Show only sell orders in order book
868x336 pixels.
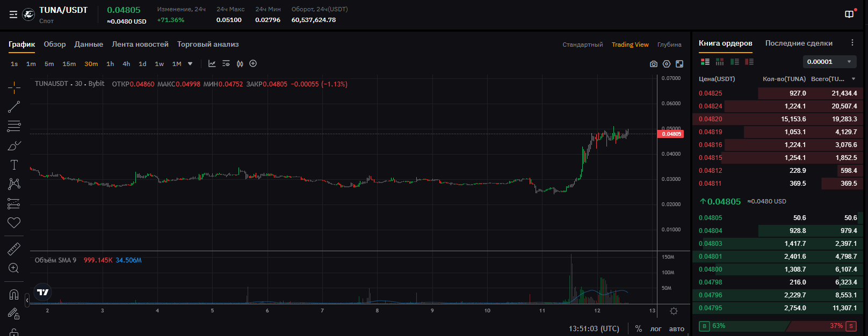click(749, 62)
